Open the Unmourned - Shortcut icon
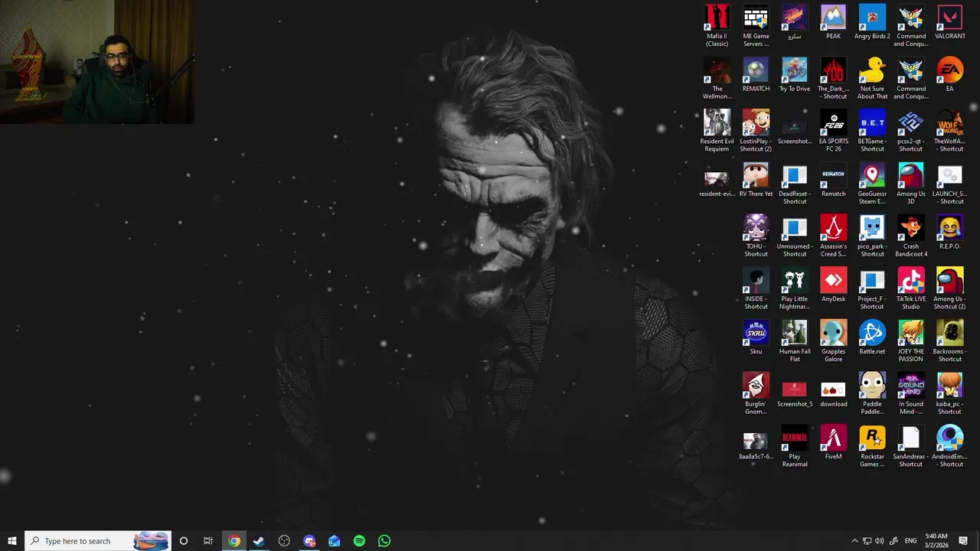Image resolution: width=980 pixels, height=551 pixels. click(x=794, y=235)
